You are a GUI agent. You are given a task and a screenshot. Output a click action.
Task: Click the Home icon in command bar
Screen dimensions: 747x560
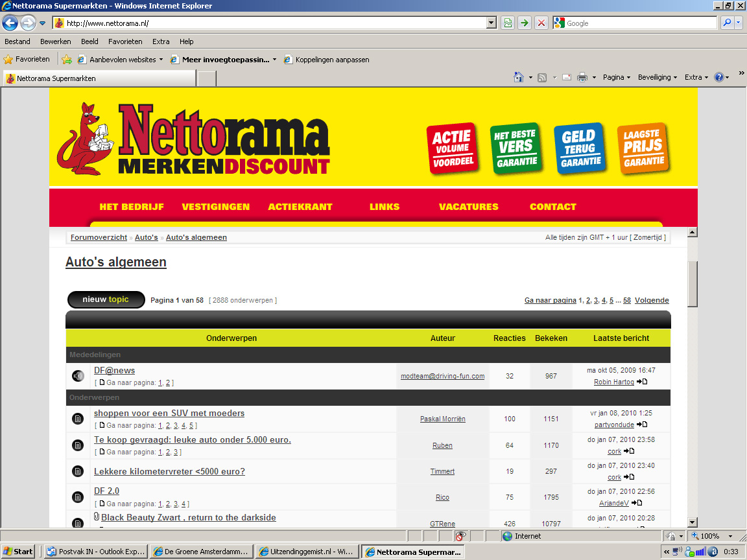[x=518, y=77]
